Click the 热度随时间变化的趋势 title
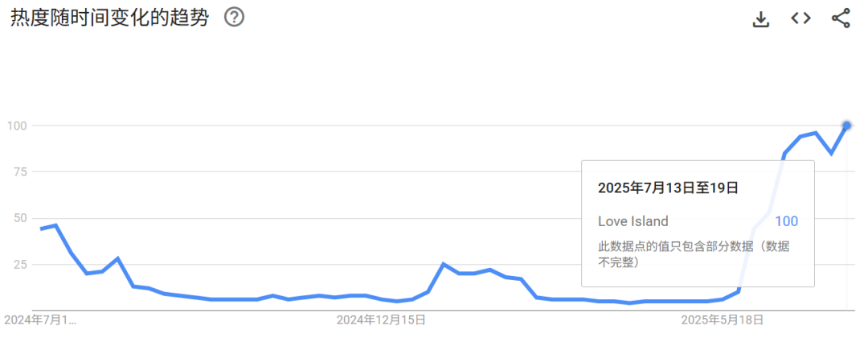Image resolution: width=868 pixels, height=342 pixels. click(x=109, y=18)
